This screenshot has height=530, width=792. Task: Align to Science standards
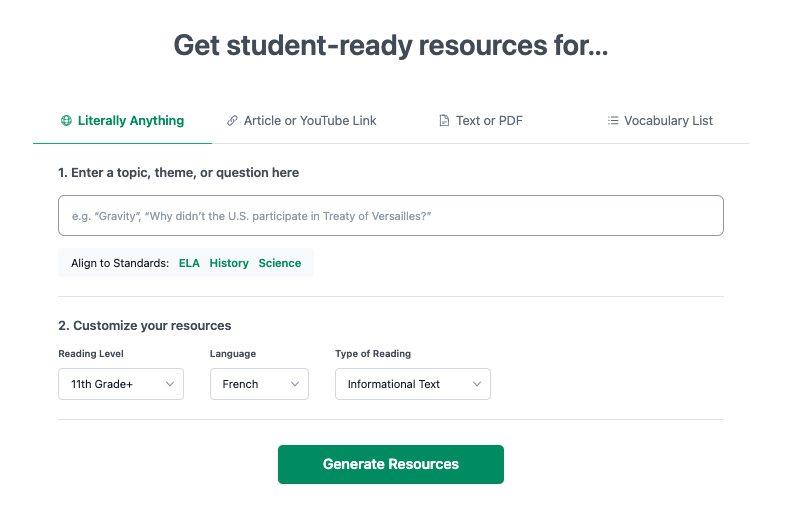[x=280, y=263]
